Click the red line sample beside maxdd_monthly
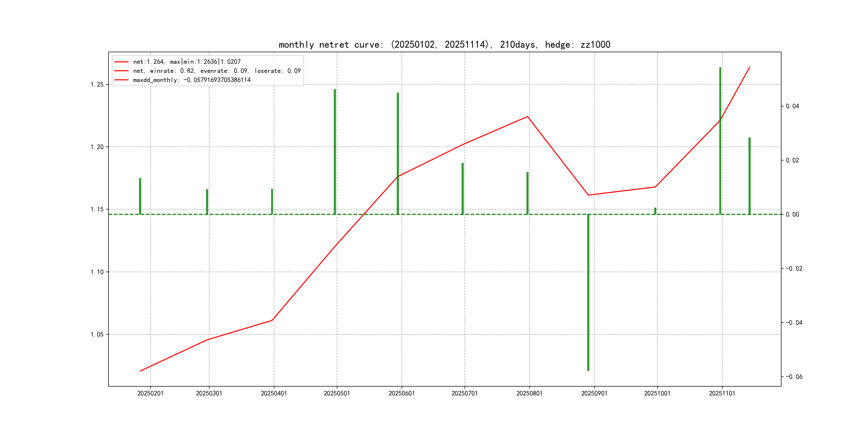This screenshot has width=868, height=434. (121, 80)
